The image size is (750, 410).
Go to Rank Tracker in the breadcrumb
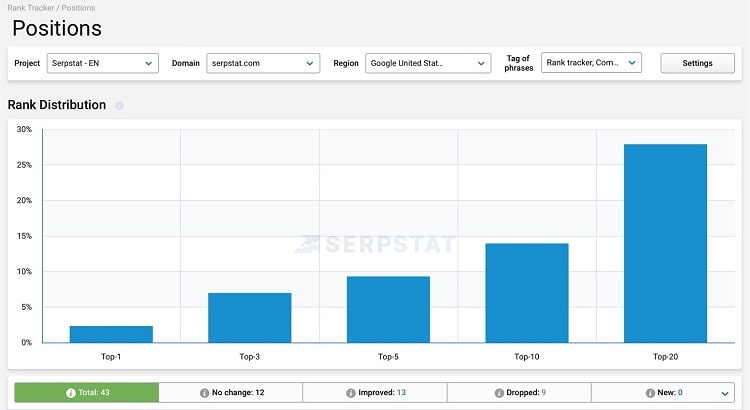tap(28, 8)
